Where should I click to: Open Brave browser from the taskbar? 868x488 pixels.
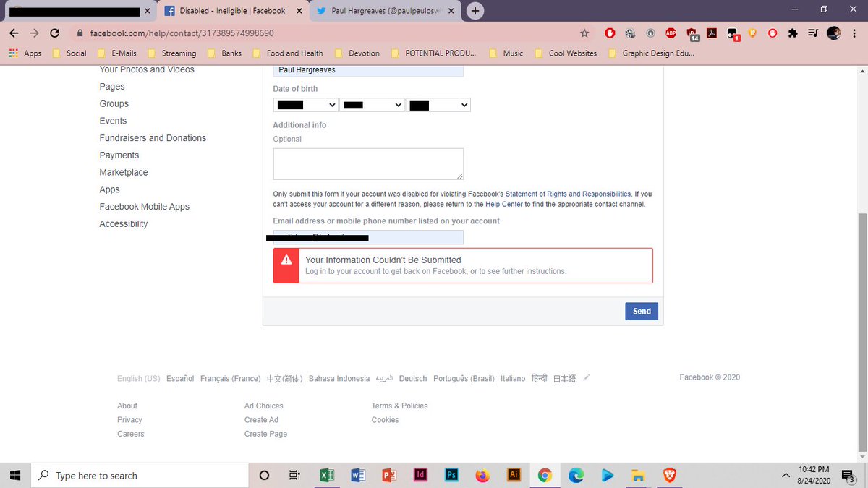tap(670, 475)
